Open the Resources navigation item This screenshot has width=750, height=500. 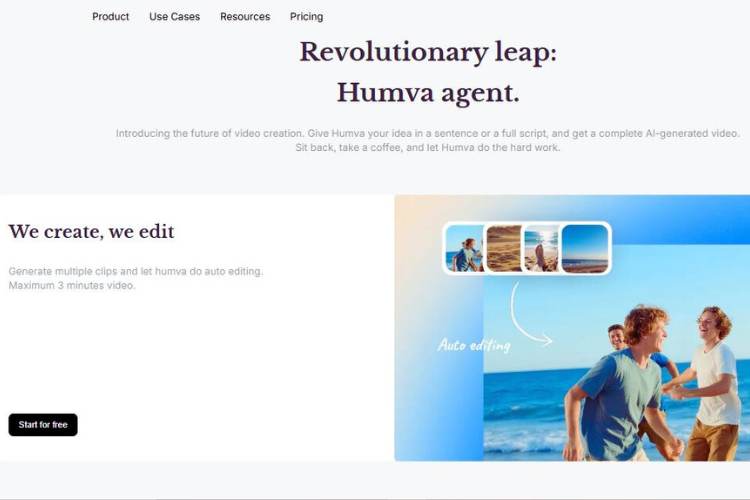pyautogui.click(x=245, y=17)
